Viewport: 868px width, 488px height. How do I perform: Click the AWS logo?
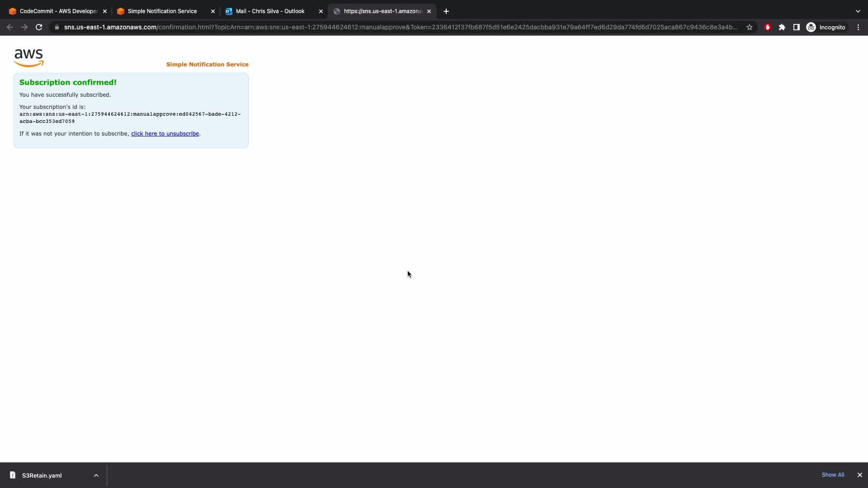[x=29, y=58]
